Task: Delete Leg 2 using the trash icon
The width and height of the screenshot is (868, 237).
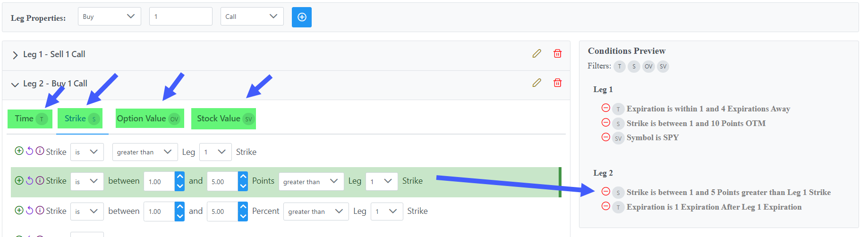Action: point(557,83)
